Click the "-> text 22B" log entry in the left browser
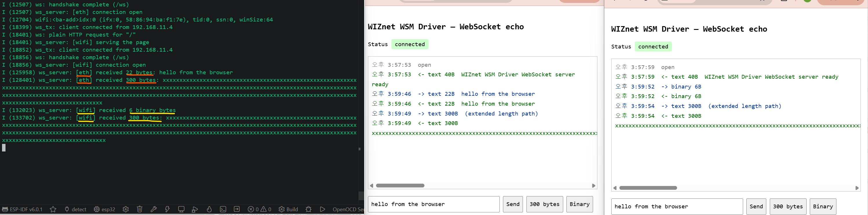 453,94
